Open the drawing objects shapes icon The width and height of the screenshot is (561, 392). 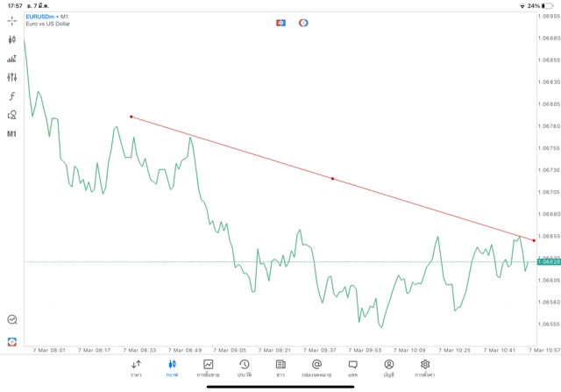point(12,115)
